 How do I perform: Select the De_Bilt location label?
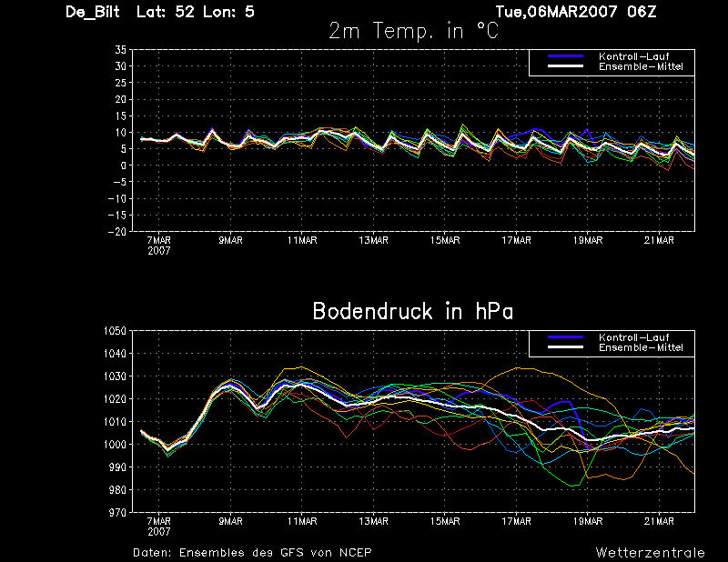point(95,12)
